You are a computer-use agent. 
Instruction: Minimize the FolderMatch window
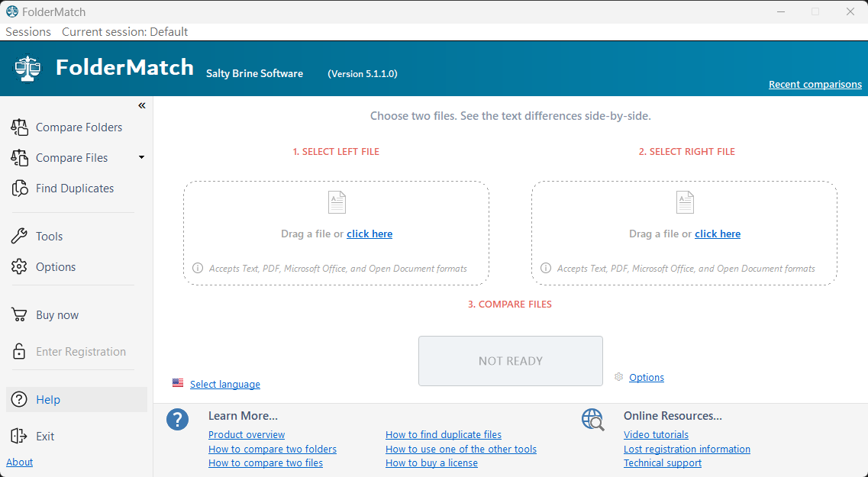(x=781, y=11)
